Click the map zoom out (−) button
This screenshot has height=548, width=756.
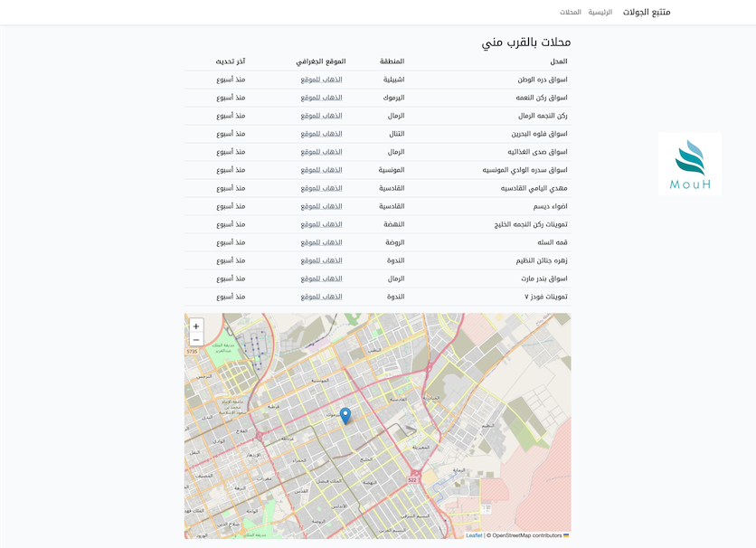click(196, 340)
